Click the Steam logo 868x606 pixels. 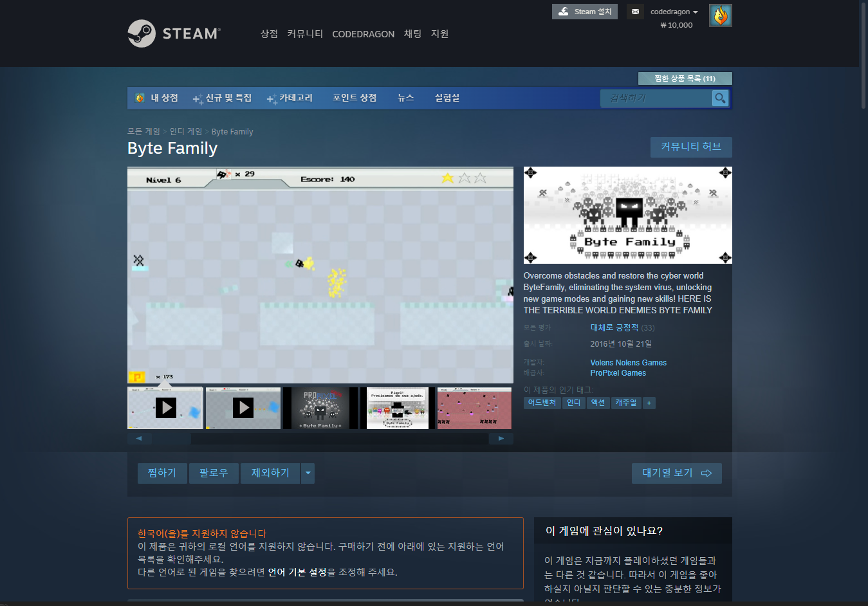pos(174,33)
